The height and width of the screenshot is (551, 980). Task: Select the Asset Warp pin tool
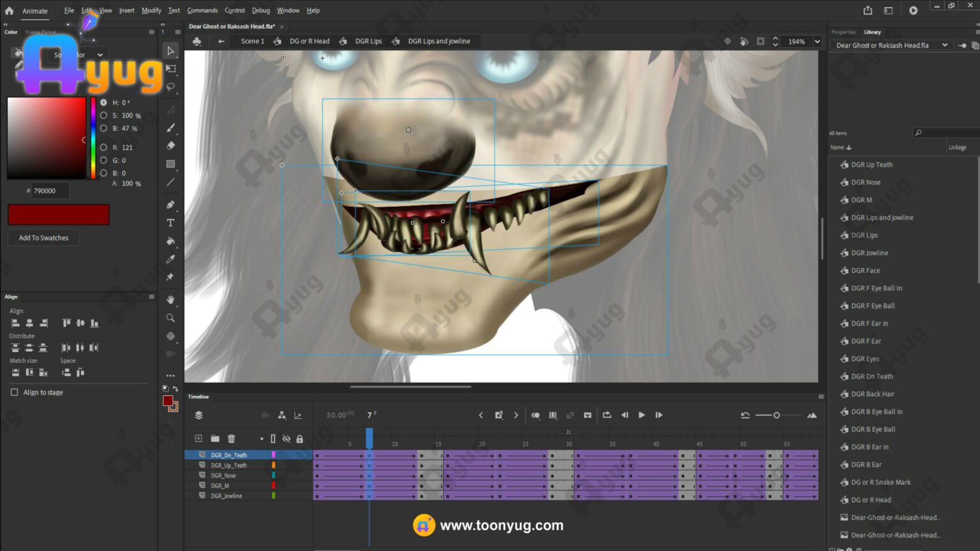click(x=170, y=277)
